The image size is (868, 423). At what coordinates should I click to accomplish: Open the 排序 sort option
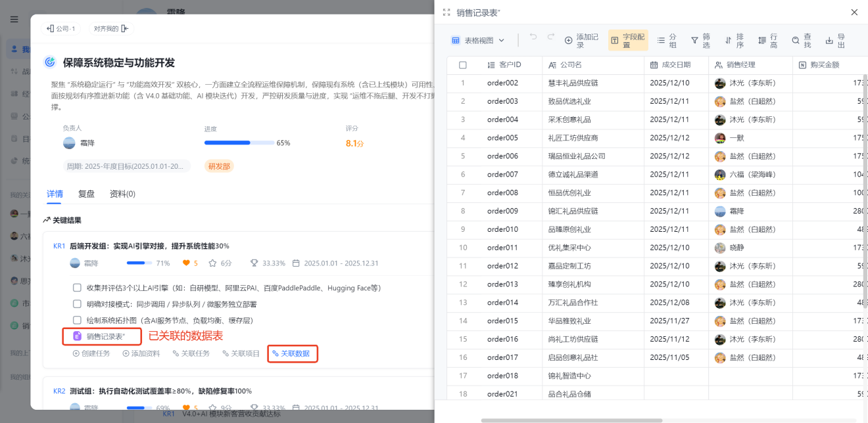tap(734, 40)
